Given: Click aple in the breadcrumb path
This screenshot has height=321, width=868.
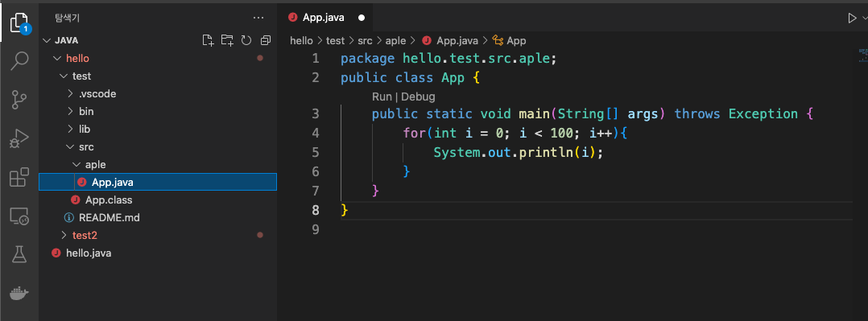Looking at the screenshot, I should [x=396, y=40].
